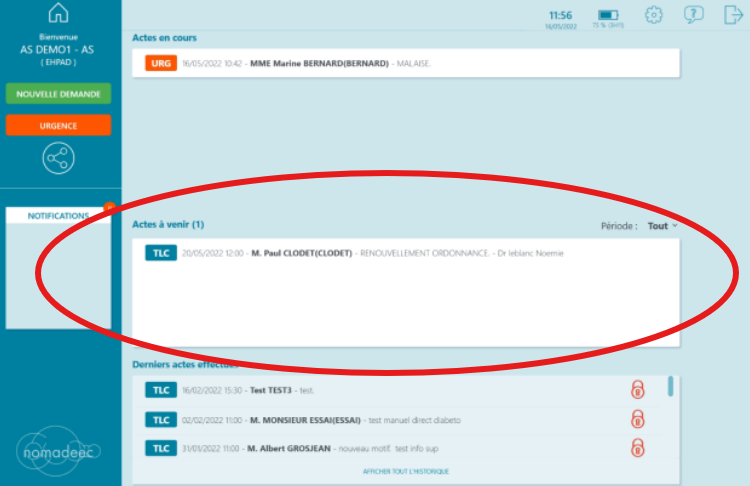Click the notifications count badge
The width and height of the screenshot is (750, 486).
pos(110,207)
